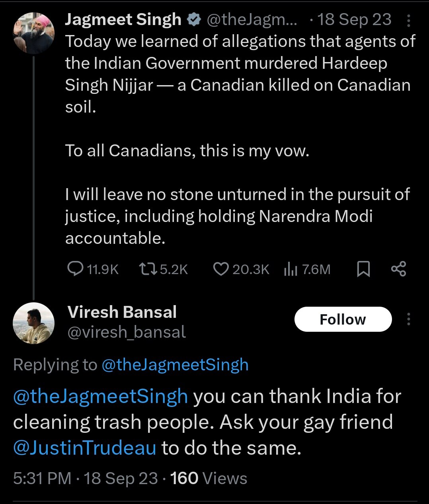This screenshot has width=429, height=504.
Task: Click the @theJagmeetSingh mention in reply text
Action: coord(100,397)
